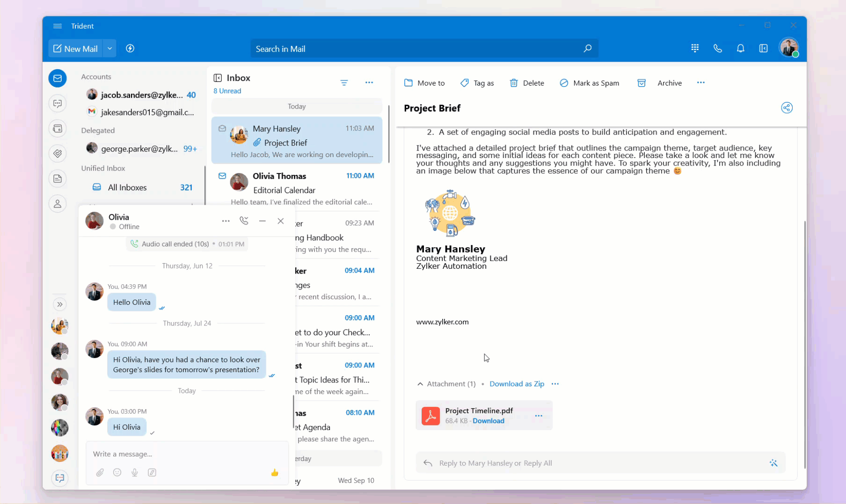This screenshot has width=846, height=504.
Task: Click Tag as in the email toolbar
Action: (x=477, y=83)
